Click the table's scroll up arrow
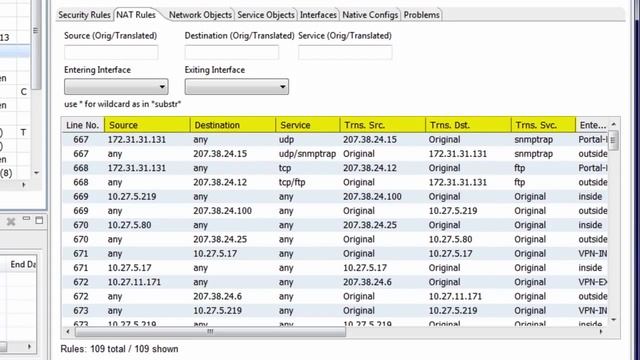The height and width of the screenshot is (360, 640). pyautogui.click(x=613, y=124)
